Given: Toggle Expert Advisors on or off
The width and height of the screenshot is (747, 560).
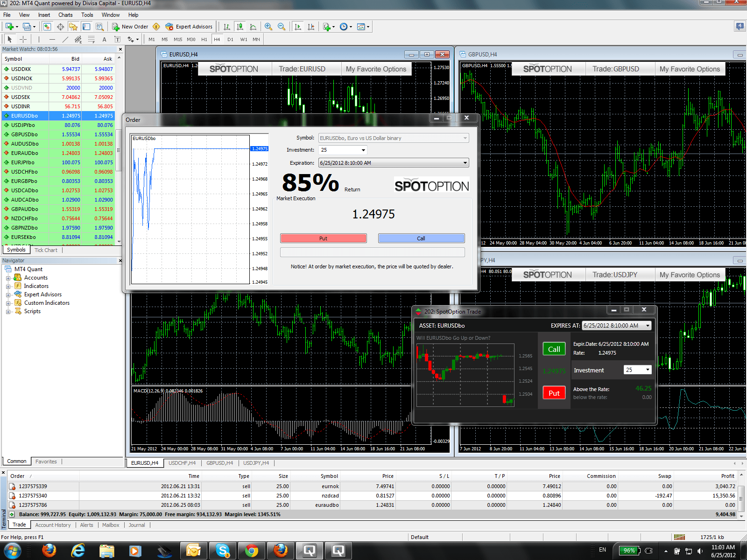Looking at the screenshot, I should (x=169, y=27).
